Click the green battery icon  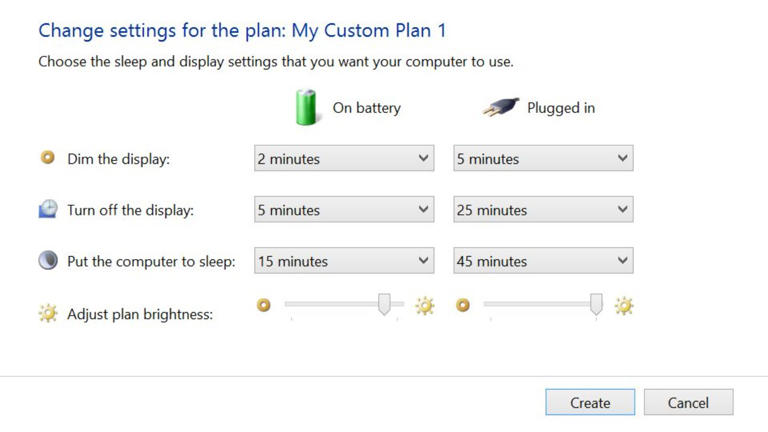pyautogui.click(x=306, y=107)
